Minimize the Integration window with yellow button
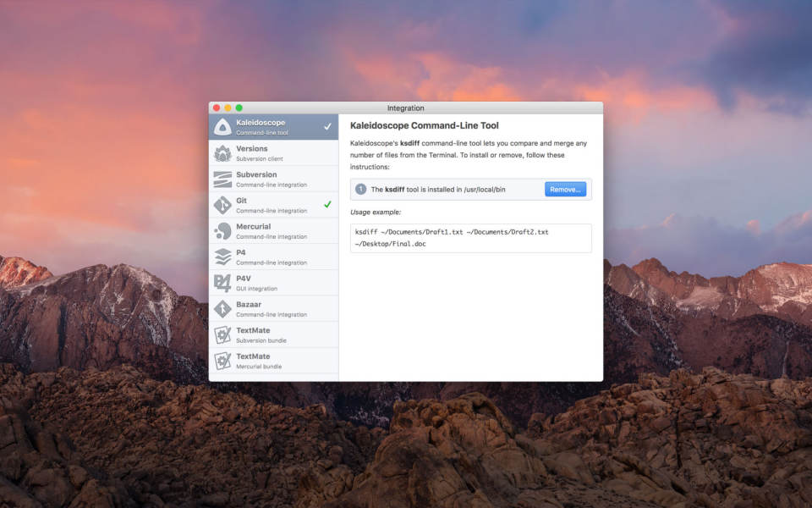 228,108
